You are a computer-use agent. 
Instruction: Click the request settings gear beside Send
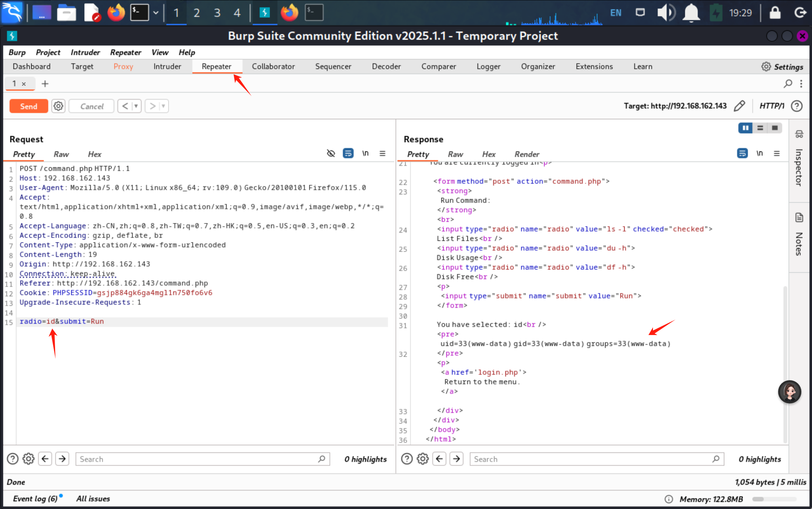pyautogui.click(x=58, y=107)
